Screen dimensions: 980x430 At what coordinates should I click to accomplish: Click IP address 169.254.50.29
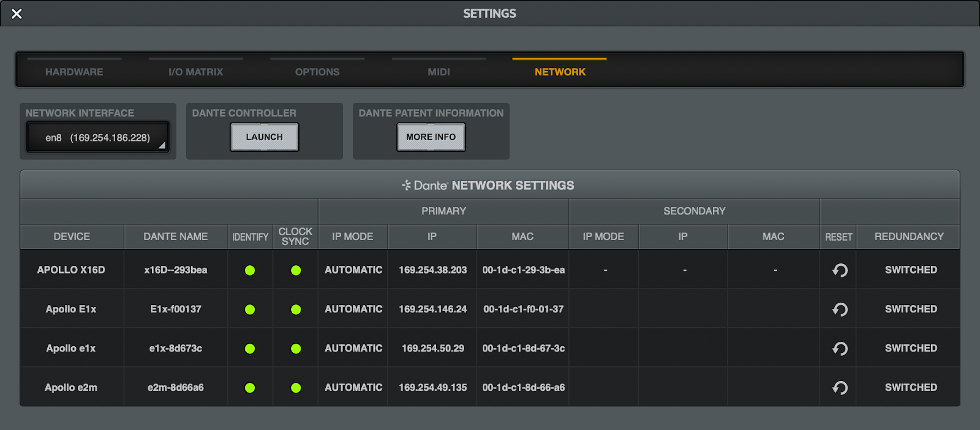pyautogui.click(x=433, y=348)
